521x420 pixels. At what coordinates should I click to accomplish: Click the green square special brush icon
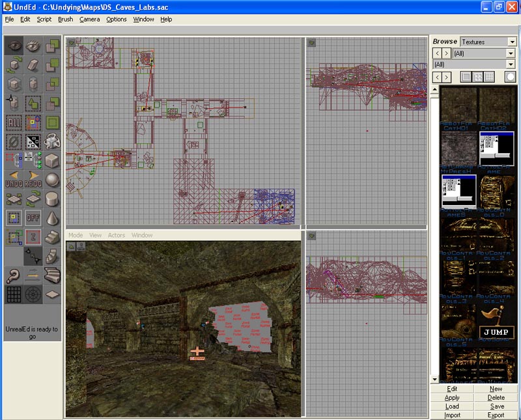click(52, 122)
